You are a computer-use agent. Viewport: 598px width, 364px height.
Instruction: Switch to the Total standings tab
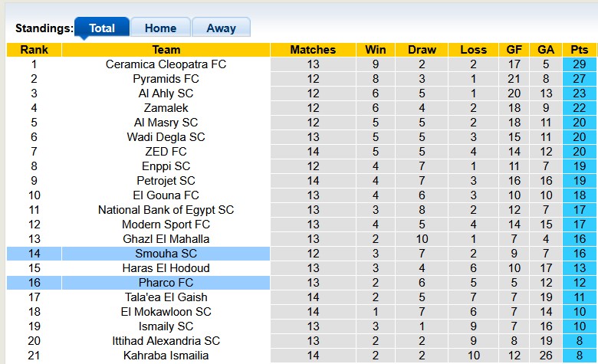tap(101, 28)
